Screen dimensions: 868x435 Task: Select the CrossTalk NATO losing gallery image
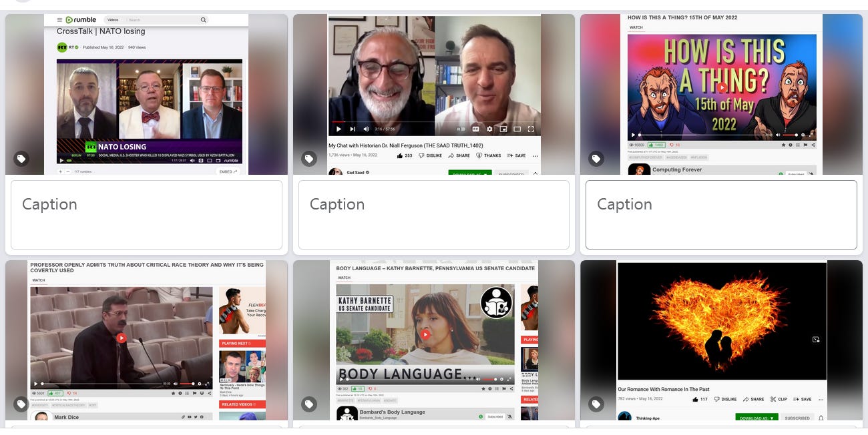coord(146,94)
